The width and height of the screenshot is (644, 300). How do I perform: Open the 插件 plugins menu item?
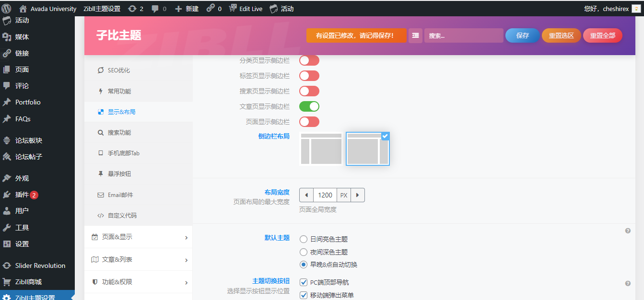[22, 195]
